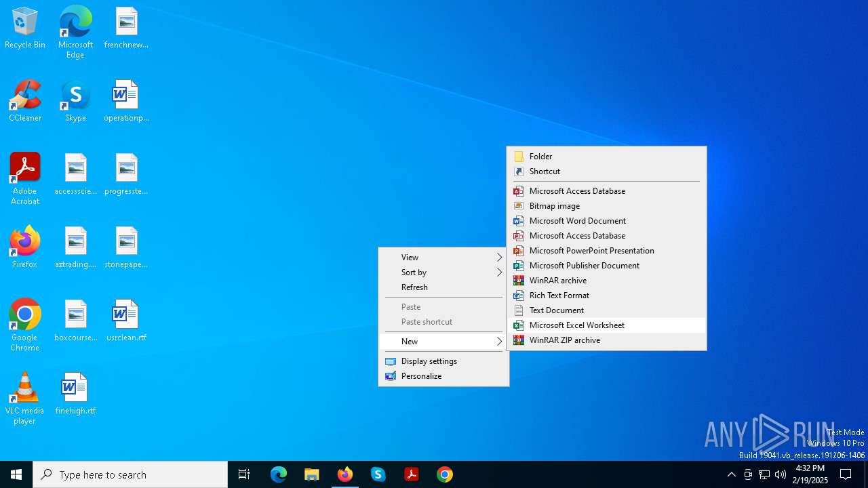The image size is (868, 488).
Task: Open Display settings from context menu
Action: pyautogui.click(x=443, y=361)
